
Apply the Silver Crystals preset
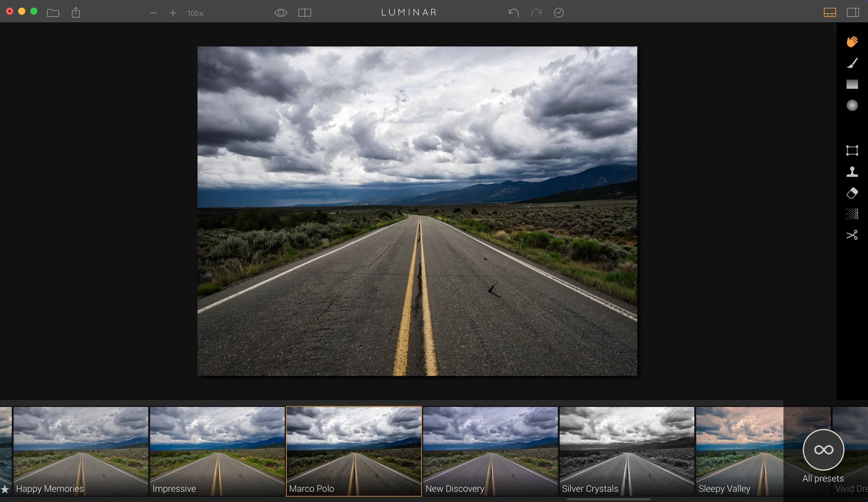coord(627,451)
